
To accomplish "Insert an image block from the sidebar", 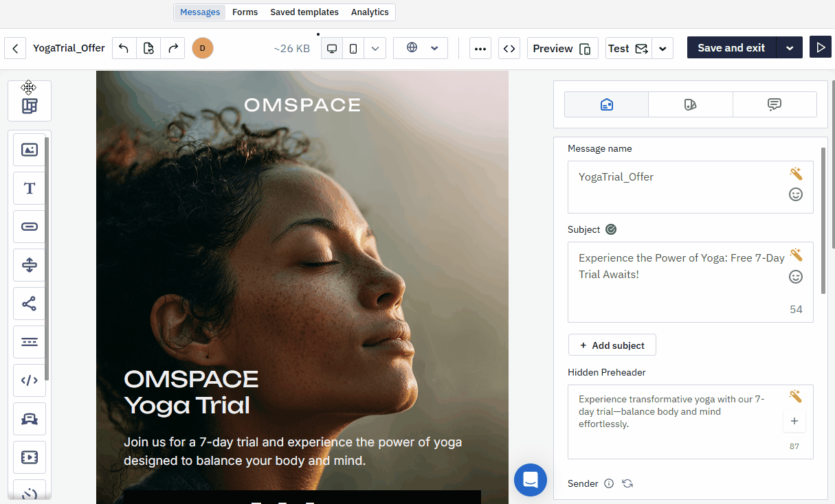I will (x=30, y=150).
